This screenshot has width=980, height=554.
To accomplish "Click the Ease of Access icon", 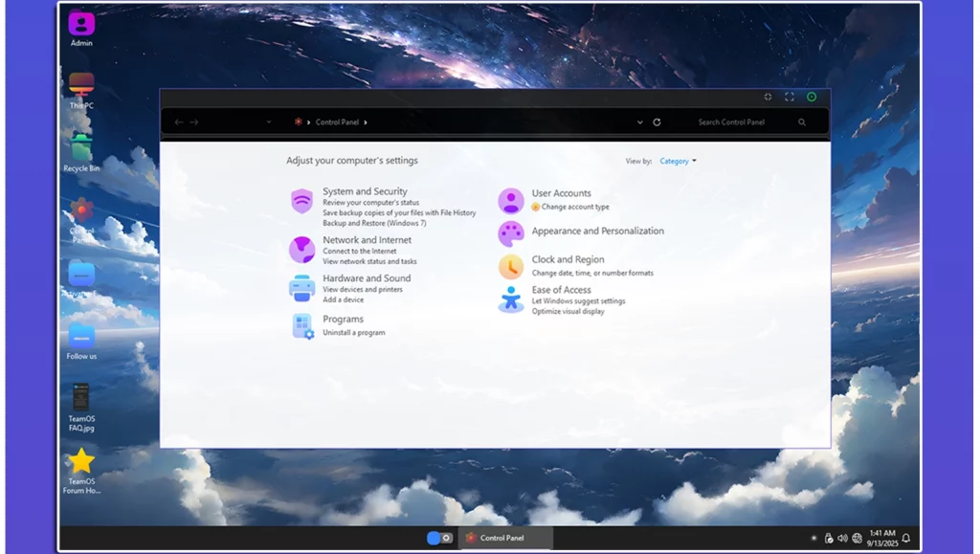I will click(511, 299).
